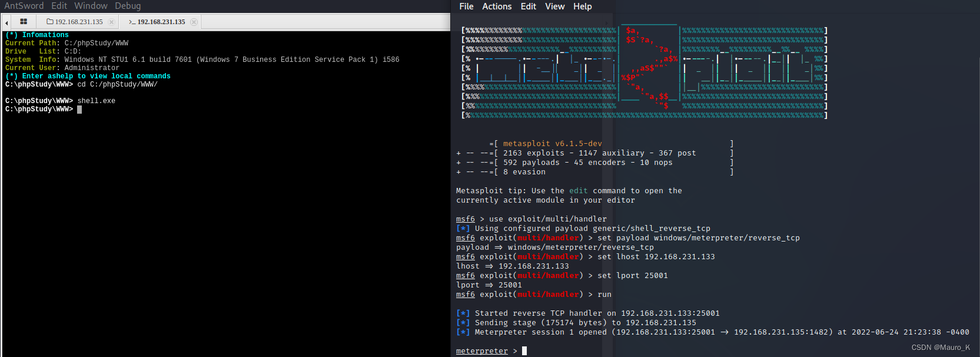Open the View menu in terminal
This screenshot has height=357, width=980.
tap(554, 6)
